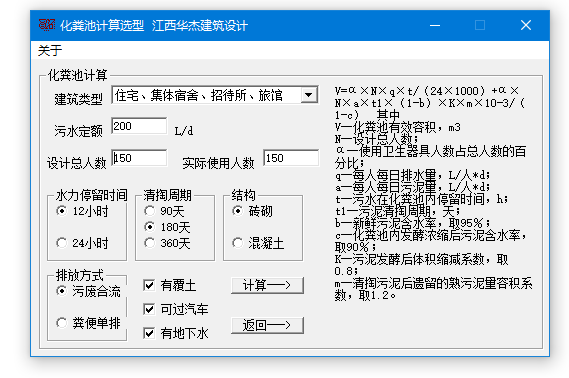Viewport: 569px width, 378px height.
Task: Click the 水力停留时间 group label
Action: click(91, 195)
